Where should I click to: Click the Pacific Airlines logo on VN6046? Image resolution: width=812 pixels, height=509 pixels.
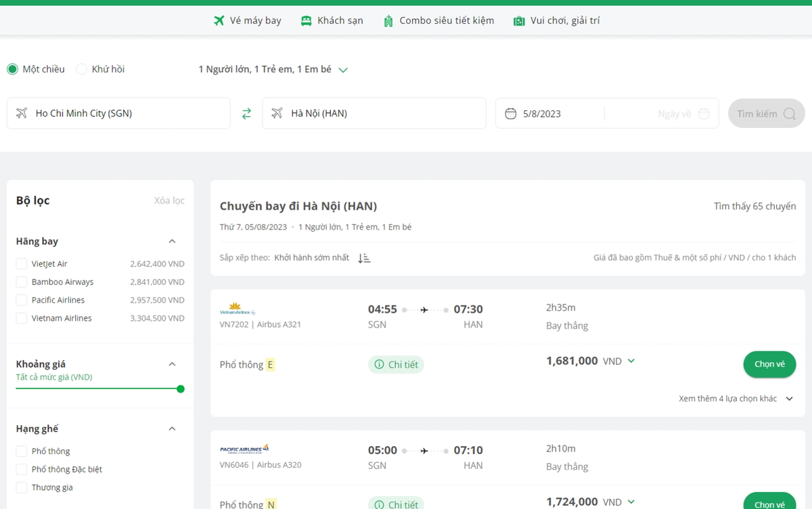click(x=244, y=449)
